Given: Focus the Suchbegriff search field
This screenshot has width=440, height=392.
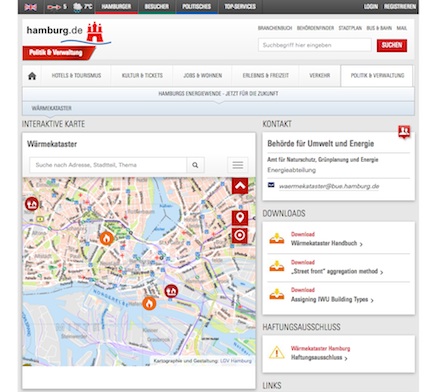Looking at the screenshot, I should [315, 45].
